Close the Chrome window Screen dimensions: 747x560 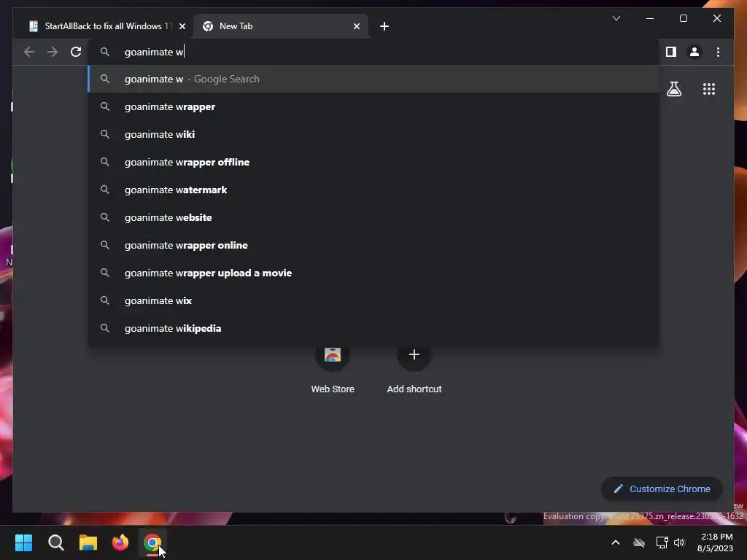pyautogui.click(x=716, y=18)
